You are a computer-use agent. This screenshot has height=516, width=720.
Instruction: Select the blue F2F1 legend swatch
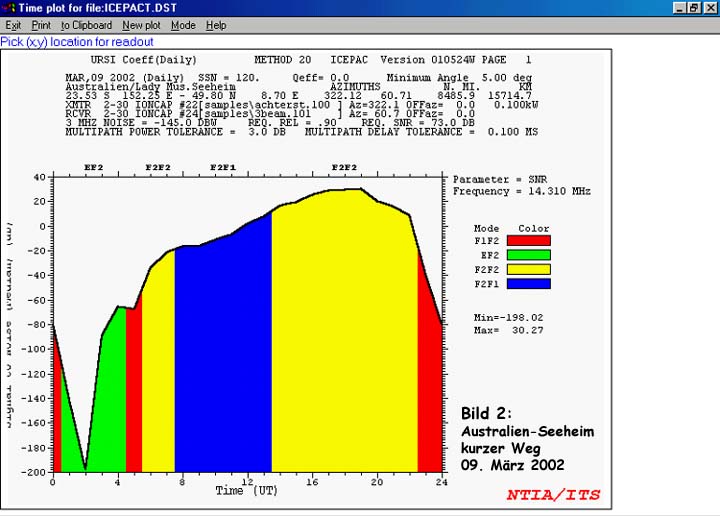point(528,283)
